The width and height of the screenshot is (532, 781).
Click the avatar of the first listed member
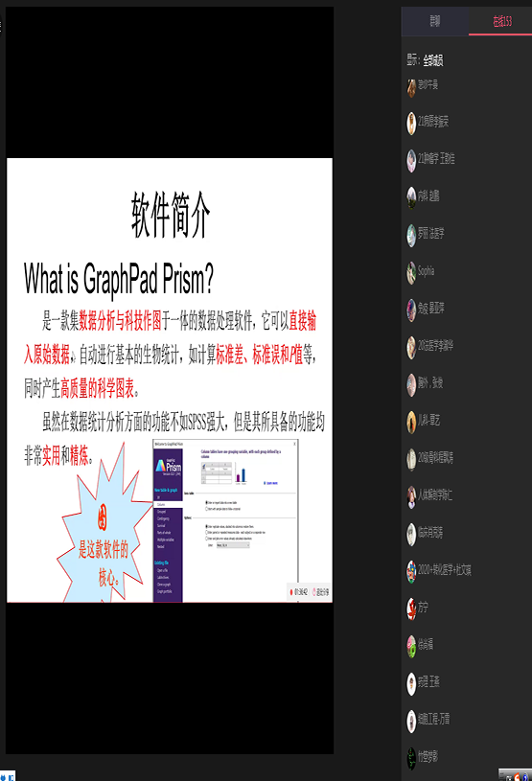click(411, 86)
